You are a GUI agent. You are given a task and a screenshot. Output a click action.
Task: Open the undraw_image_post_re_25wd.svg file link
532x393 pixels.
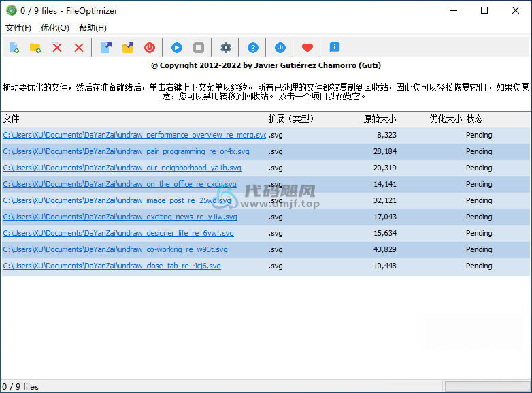point(117,200)
